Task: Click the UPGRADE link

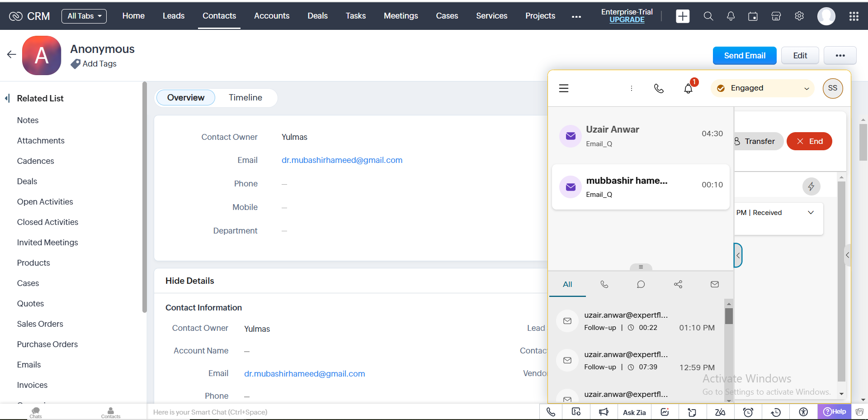Action: point(627,20)
